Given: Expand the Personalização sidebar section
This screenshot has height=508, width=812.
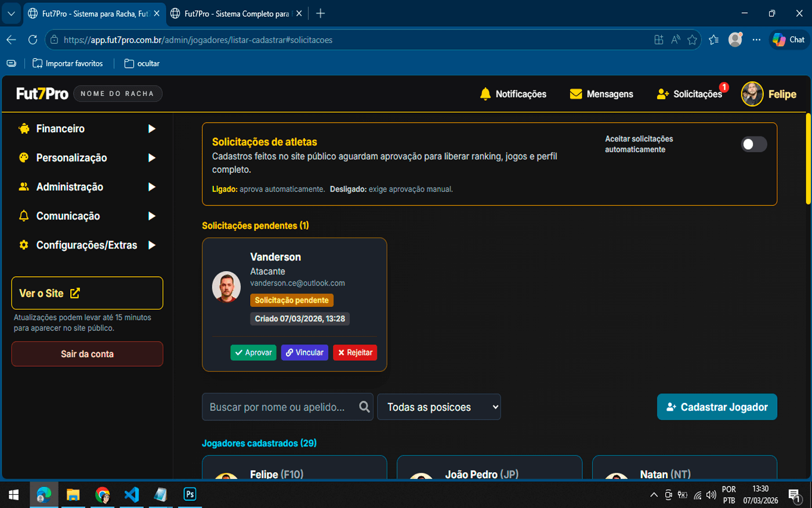Looking at the screenshot, I should (x=87, y=158).
